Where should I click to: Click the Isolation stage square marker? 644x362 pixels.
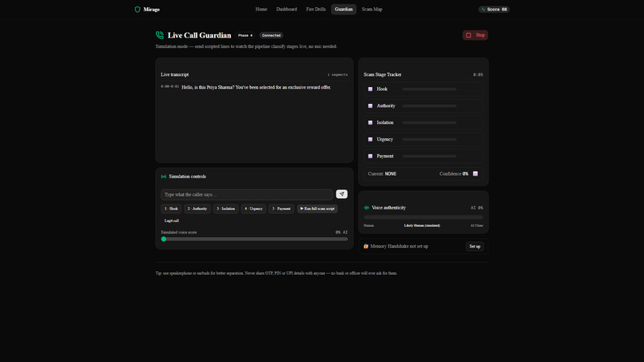point(370,123)
